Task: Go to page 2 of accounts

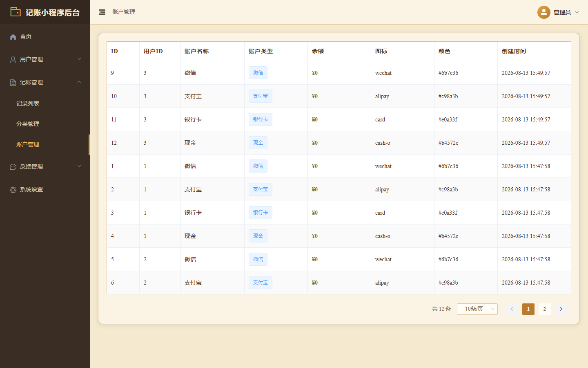Action: (545, 309)
